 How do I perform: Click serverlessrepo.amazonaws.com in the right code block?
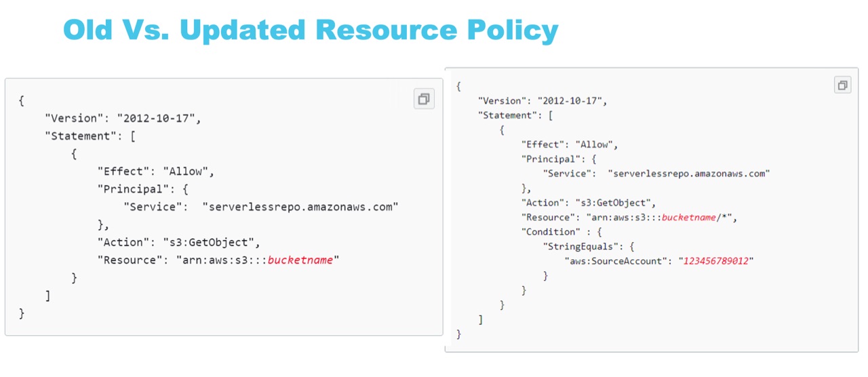pos(689,174)
